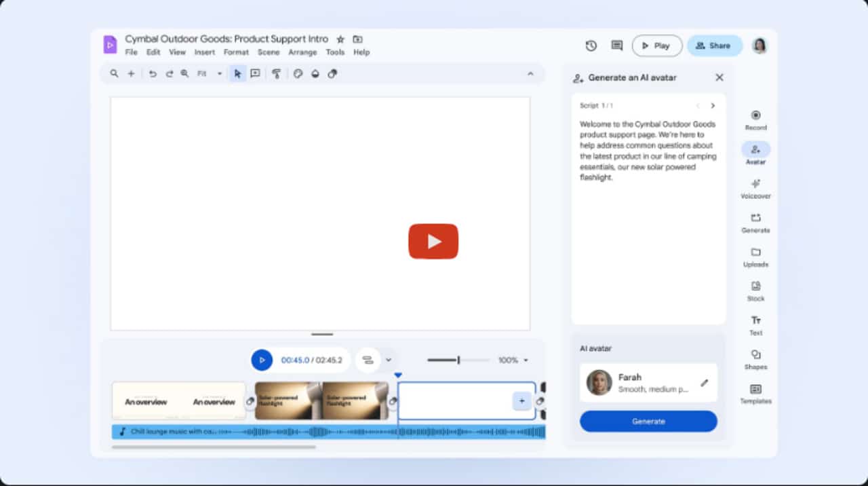
Task: Click the Play button in the header
Action: click(x=657, y=45)
